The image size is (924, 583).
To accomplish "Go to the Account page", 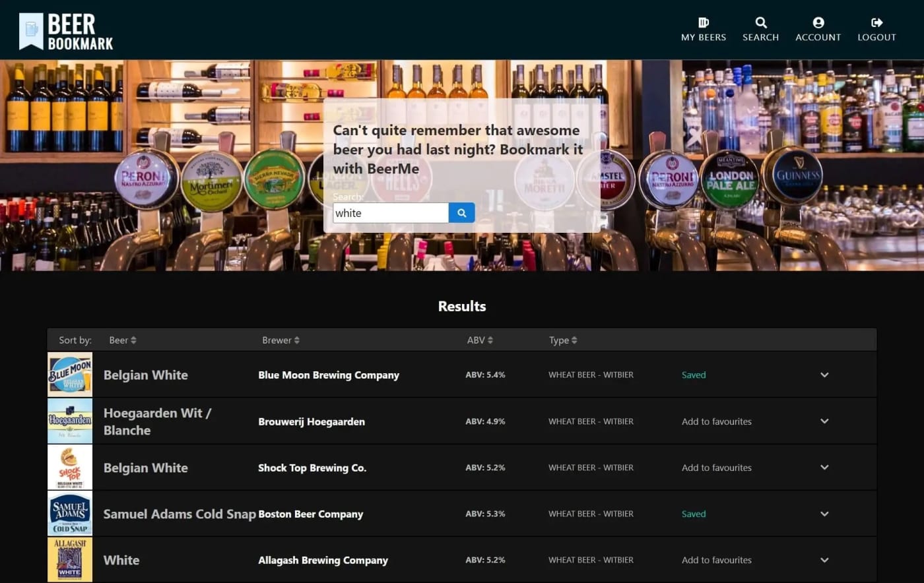I will tap(818, 30).
